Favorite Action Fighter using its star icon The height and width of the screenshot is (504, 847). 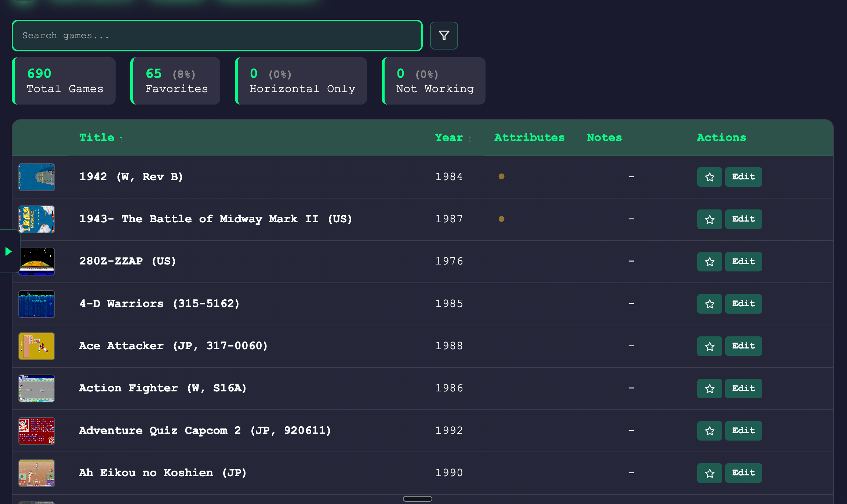[x=709, y=388]
